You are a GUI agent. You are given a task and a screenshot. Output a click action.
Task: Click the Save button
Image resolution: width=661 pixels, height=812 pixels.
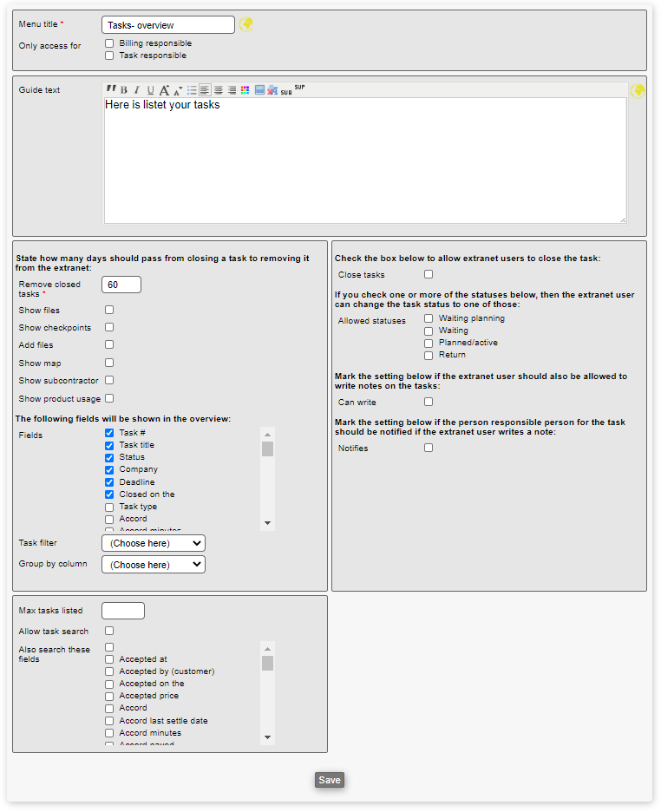coord(330,780)
